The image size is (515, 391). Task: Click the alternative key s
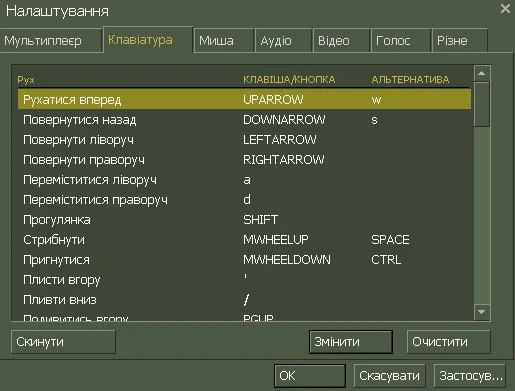[374, 120]
